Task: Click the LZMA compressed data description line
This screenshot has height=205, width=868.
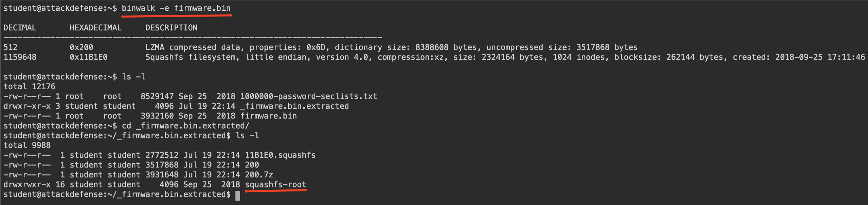Action: pyautogui.click(x=391, y=47)
